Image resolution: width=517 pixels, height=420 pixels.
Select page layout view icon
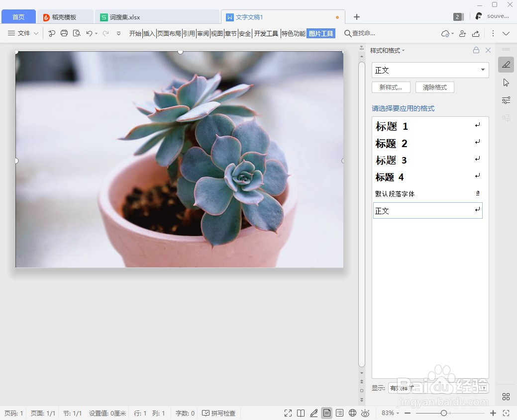[x=327, y=413]
